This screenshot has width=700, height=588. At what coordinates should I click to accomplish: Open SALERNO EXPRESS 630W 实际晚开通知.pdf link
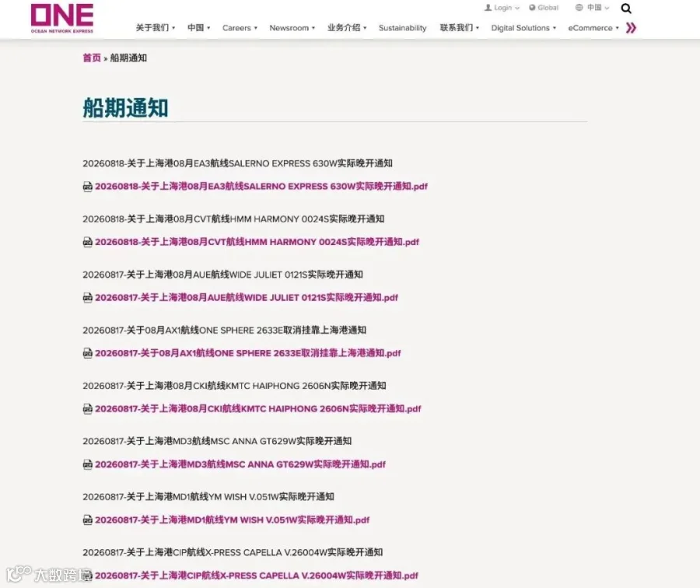[x=261, y=186]
